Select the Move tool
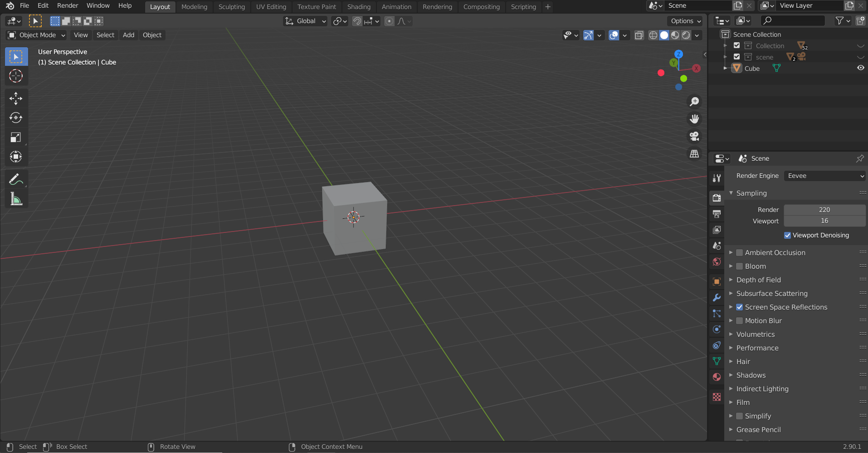The width and height of the screenshot is (868, 453). tap(16, 98)
